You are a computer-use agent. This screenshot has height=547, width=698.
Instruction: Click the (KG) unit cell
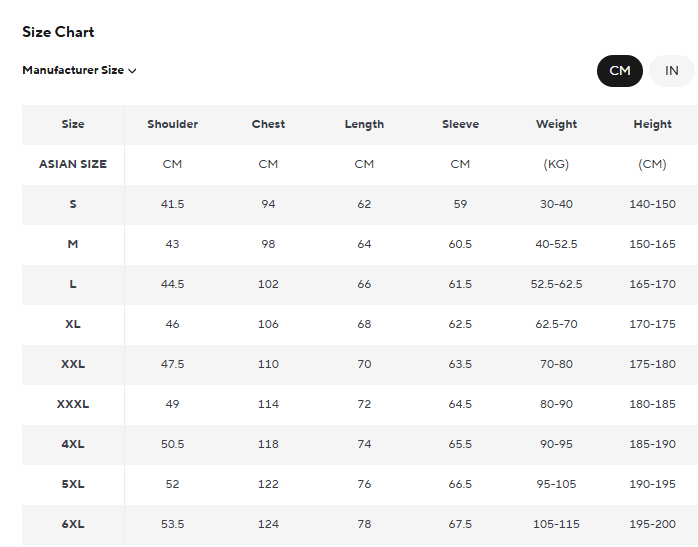tap(556, 164)
